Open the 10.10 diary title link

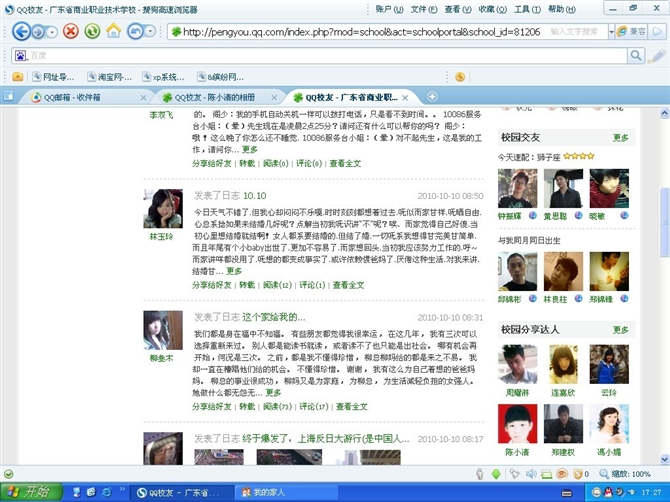pos(255,196)
